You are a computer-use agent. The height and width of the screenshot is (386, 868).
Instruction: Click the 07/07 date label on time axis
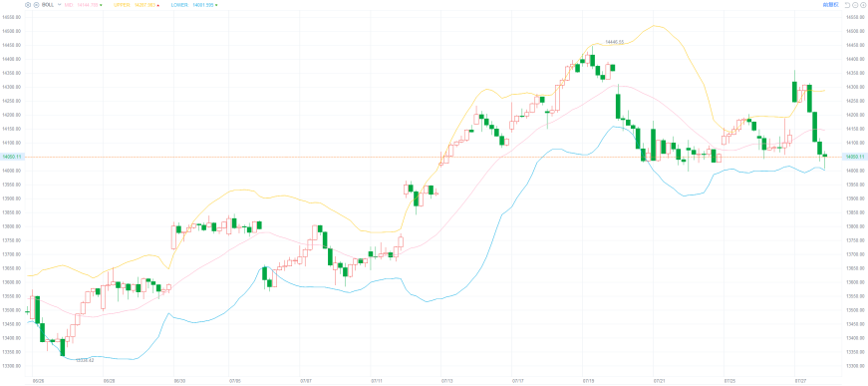305,381
